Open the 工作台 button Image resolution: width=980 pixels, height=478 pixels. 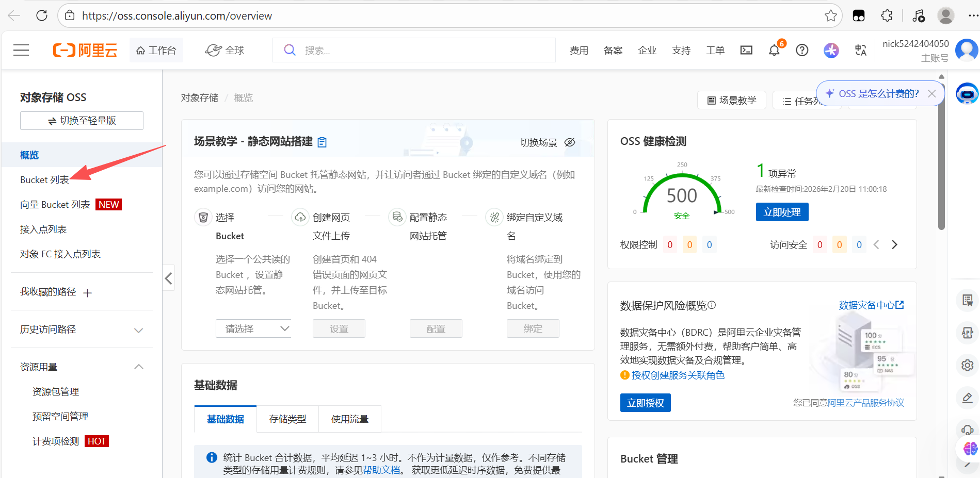(156, 50)
